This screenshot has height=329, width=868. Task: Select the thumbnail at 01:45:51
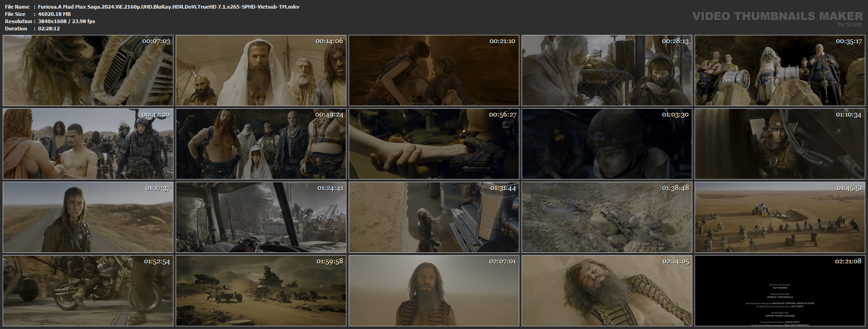click(x=780, y=218)
